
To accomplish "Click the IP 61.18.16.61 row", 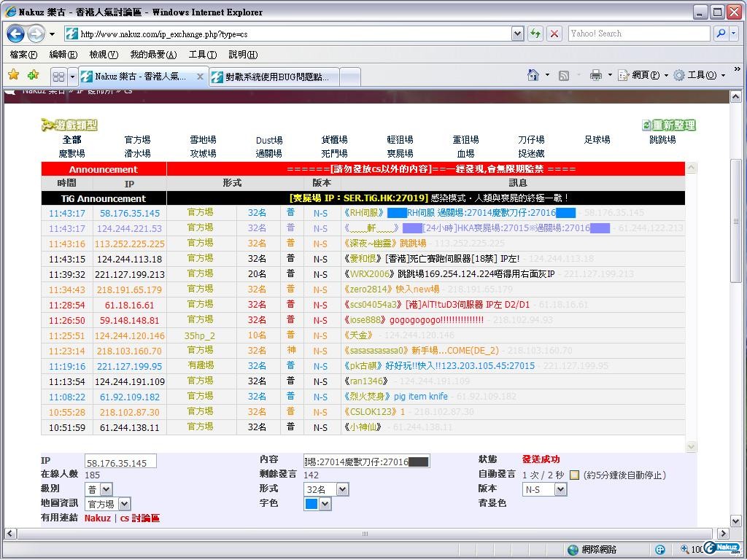I will pyautogui.click(x=363, y=305).
